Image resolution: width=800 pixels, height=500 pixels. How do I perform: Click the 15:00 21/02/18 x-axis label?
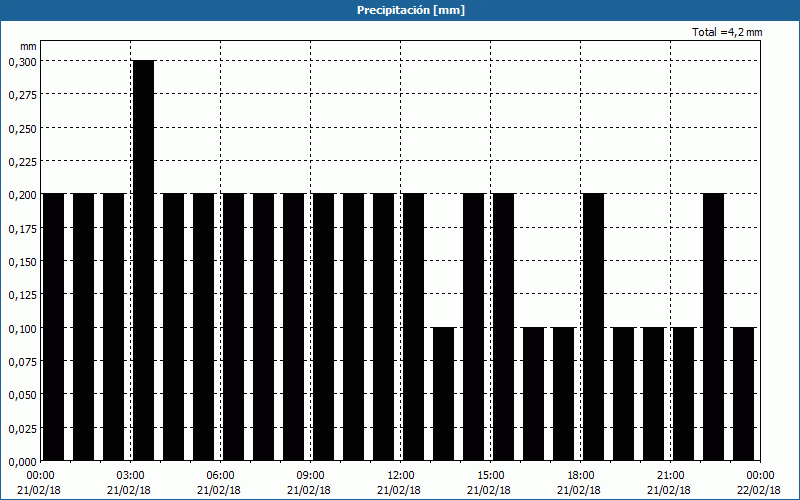490,483
